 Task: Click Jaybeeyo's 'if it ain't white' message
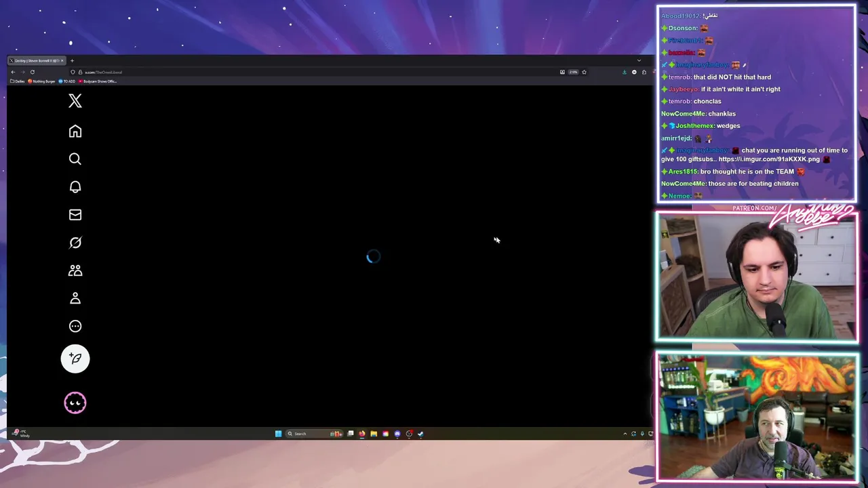coord(741,89)
